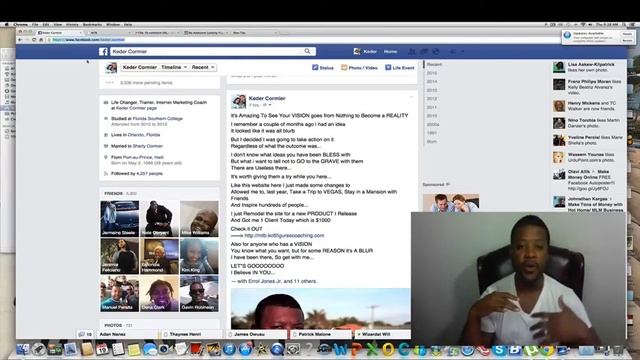This screenshot has height=360, width=640.
Task: Click the Status icon in composer bar
Action: click(315, 67)
